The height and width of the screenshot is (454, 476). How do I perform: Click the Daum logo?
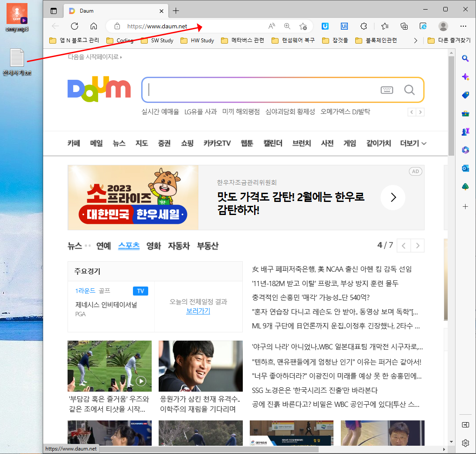pyautogui.click(x=99, y=89)
